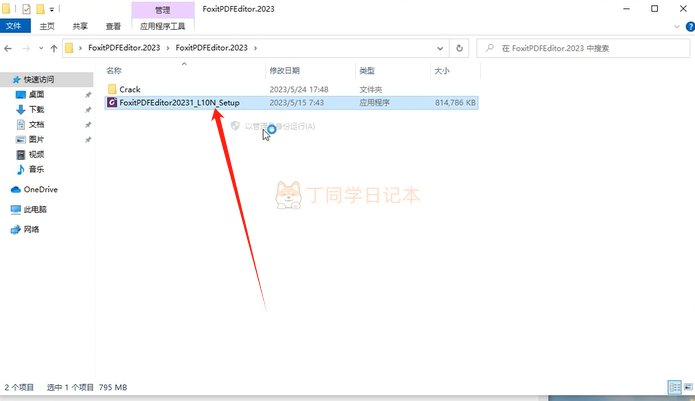695x401 pixels.
Task: Open 音乐 in the sidebar
Action: click(x=36, y=169)
